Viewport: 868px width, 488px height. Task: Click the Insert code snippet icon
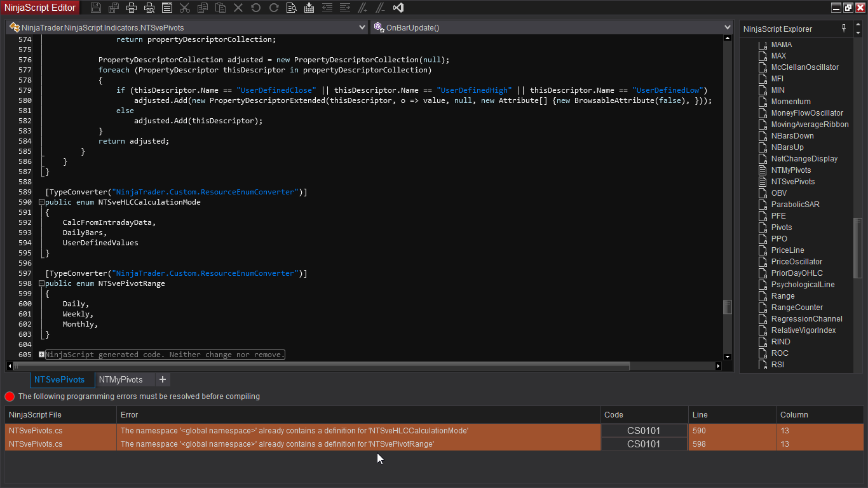tap(309, 8)
